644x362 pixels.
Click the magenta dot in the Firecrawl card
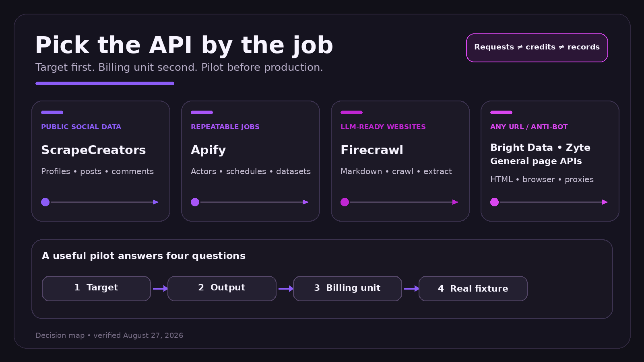point(345,202)
